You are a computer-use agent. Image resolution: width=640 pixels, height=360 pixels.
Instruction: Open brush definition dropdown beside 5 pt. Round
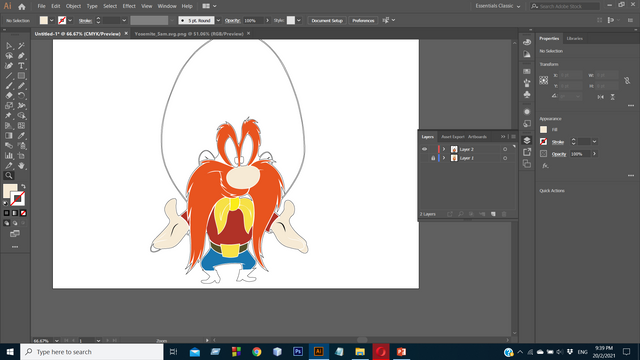click(218, 20)
